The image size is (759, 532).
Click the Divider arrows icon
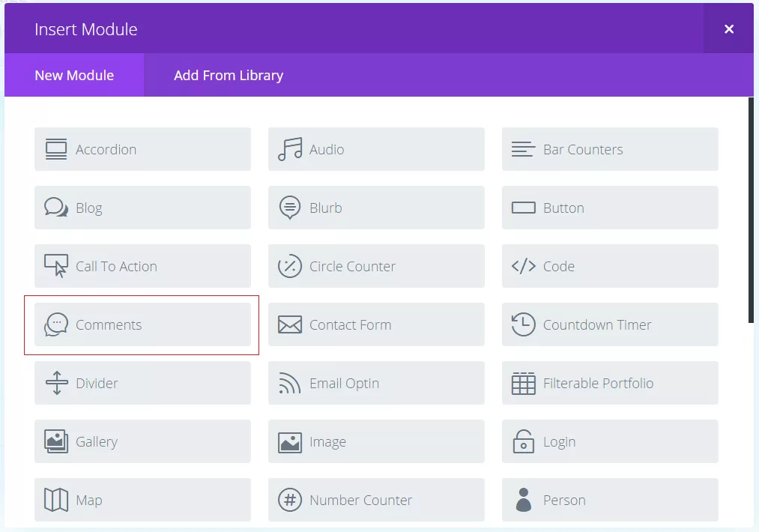(56, 383)
